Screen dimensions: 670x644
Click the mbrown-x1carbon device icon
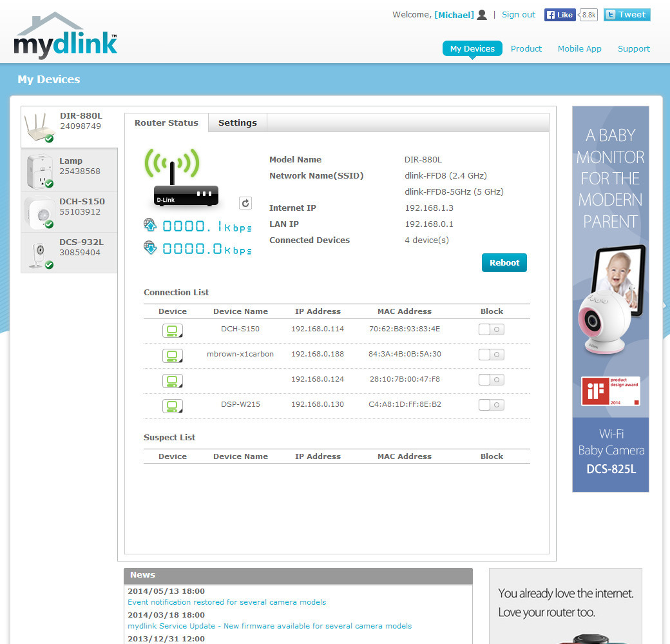coord(172,356)
